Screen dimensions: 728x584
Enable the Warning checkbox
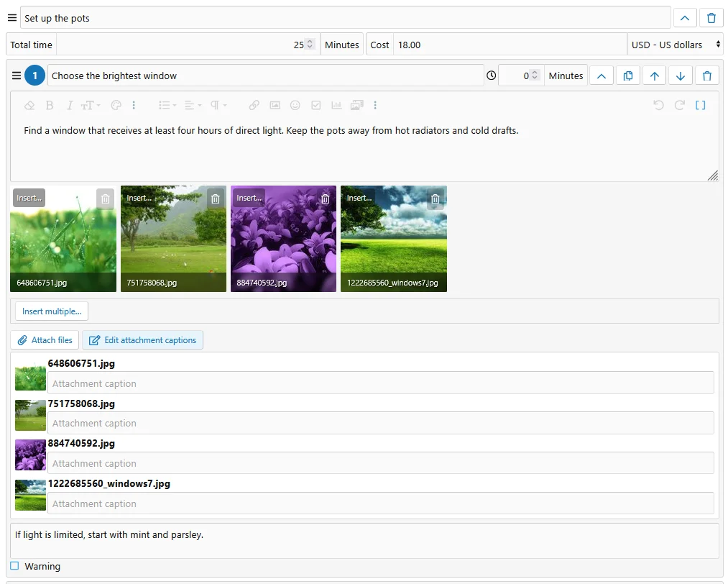click(x=15, y=566)
